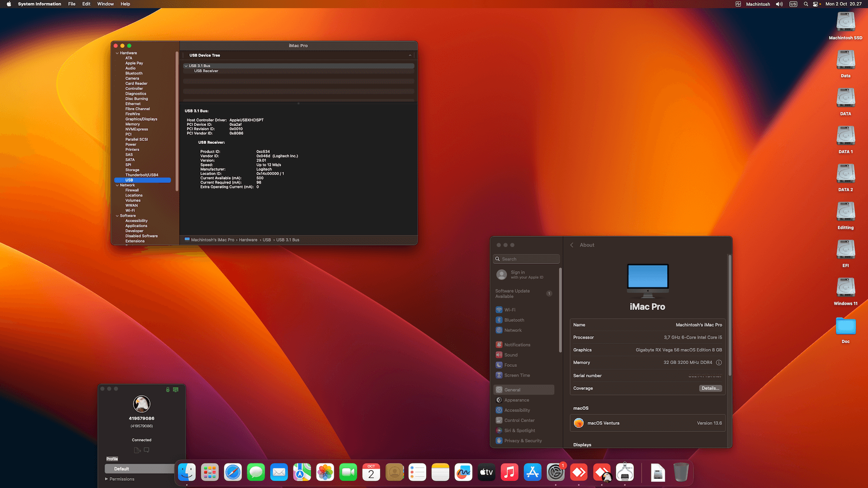Open Control Center from the menu bar

pyautogui.click(x=816, y=4)
